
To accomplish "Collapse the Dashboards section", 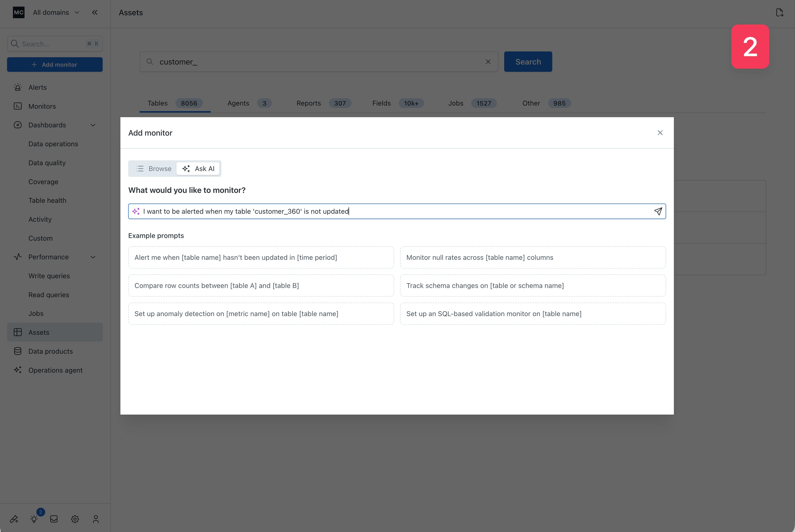I will point(93,125).
